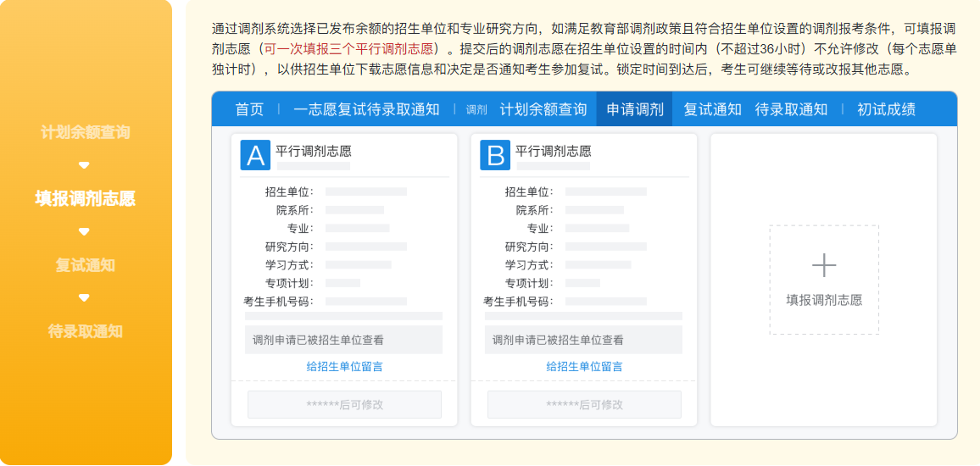Select 填报调剂志愿 step in left sidebar
This screenshot has height=466, width=980.
85,198
